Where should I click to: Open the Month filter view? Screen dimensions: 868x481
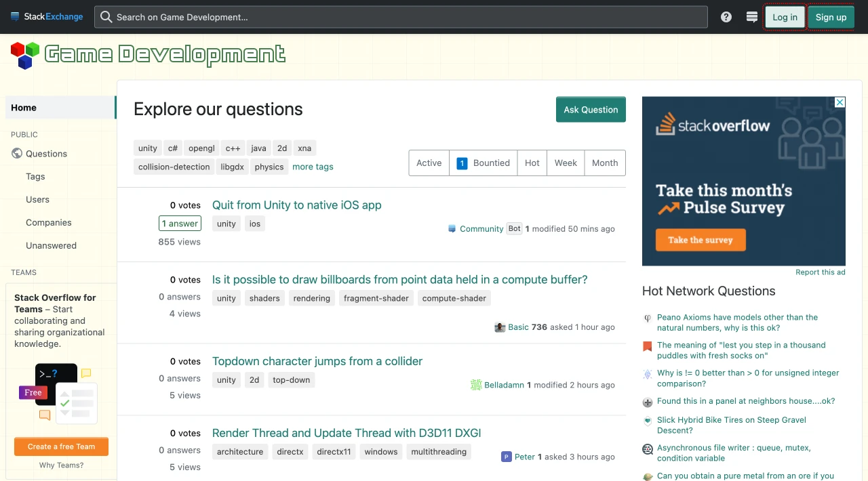coord(604,163)
